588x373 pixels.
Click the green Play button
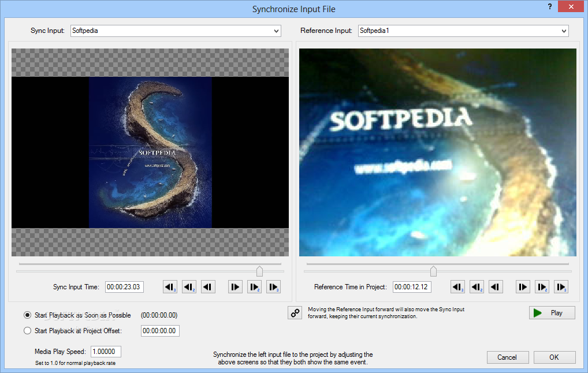tap(552, 312)
